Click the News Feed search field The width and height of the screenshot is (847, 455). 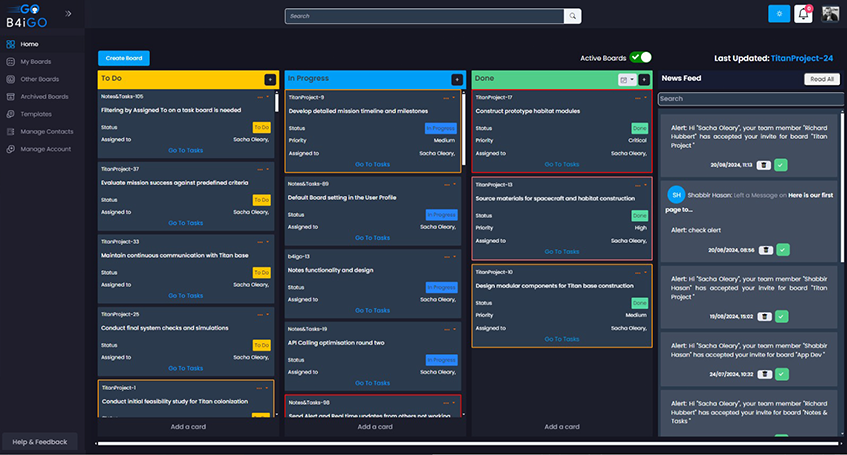click(749, 99)
